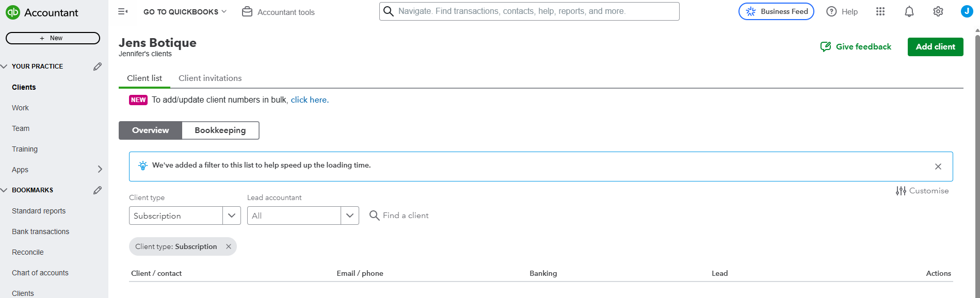Collapse the sidebar with the hamburger icon
This screenshot has width=980, height=298.
coord(123,11)
